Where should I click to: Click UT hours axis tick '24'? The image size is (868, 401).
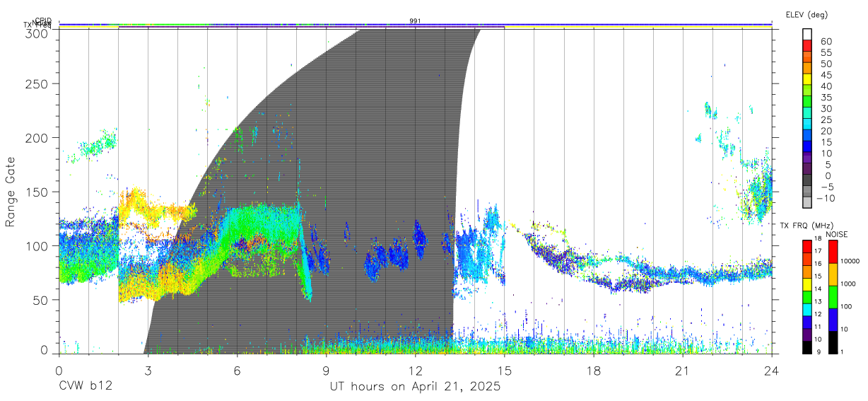click(x=771, y=371)
